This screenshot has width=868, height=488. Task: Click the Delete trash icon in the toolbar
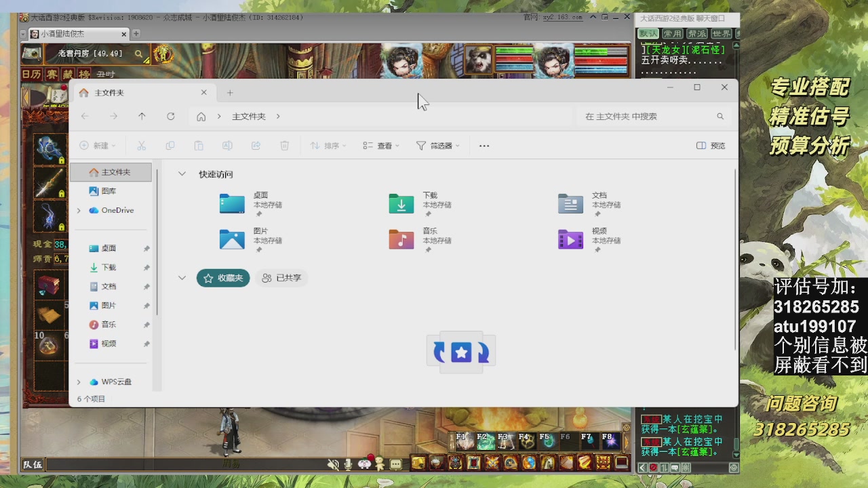point(284,145)
